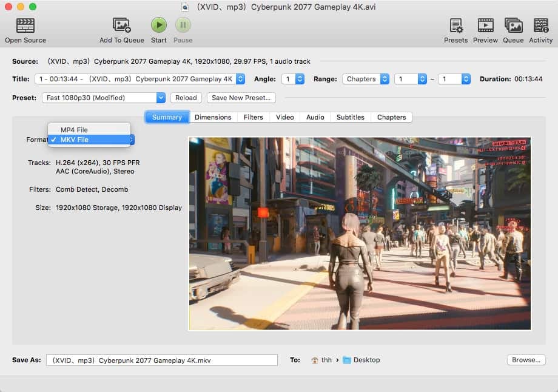Click the Pause encoding icon

pyautogui.click(x=183, y=25)
